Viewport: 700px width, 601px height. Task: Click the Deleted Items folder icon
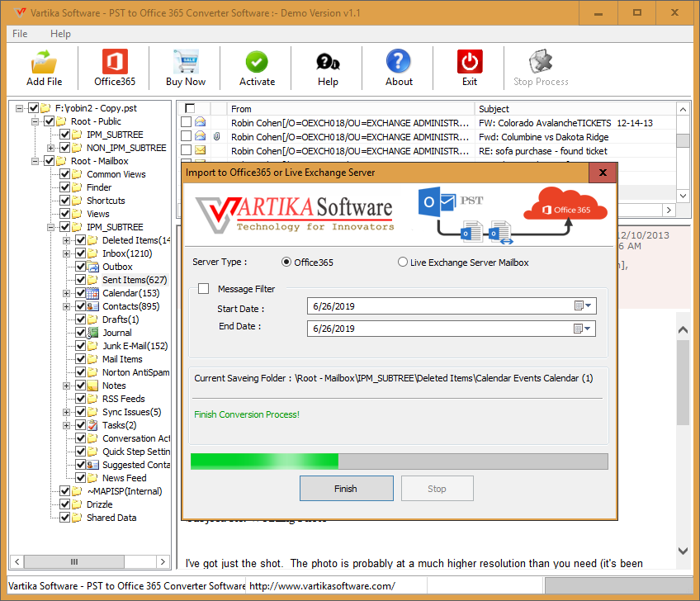pyautogui.click(x=92, y=240)
